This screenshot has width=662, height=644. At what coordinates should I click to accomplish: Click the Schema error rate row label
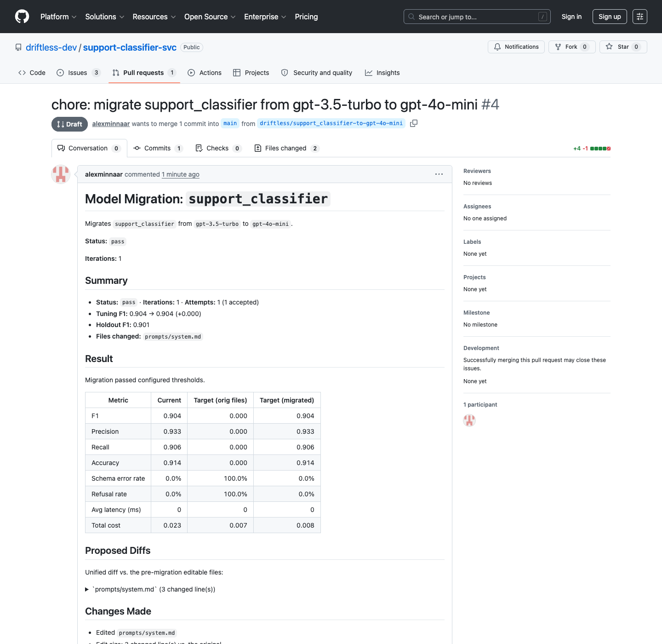pos(118,478)
